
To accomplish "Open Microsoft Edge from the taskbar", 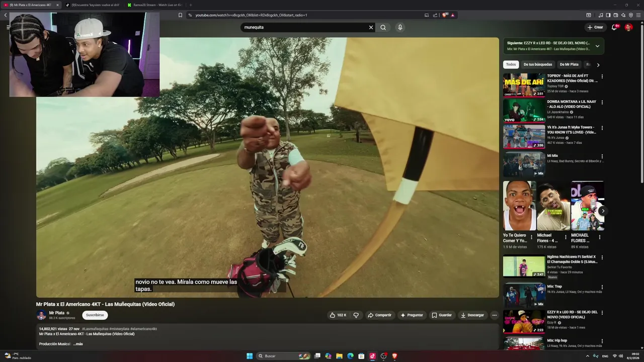I will [350, 356].
